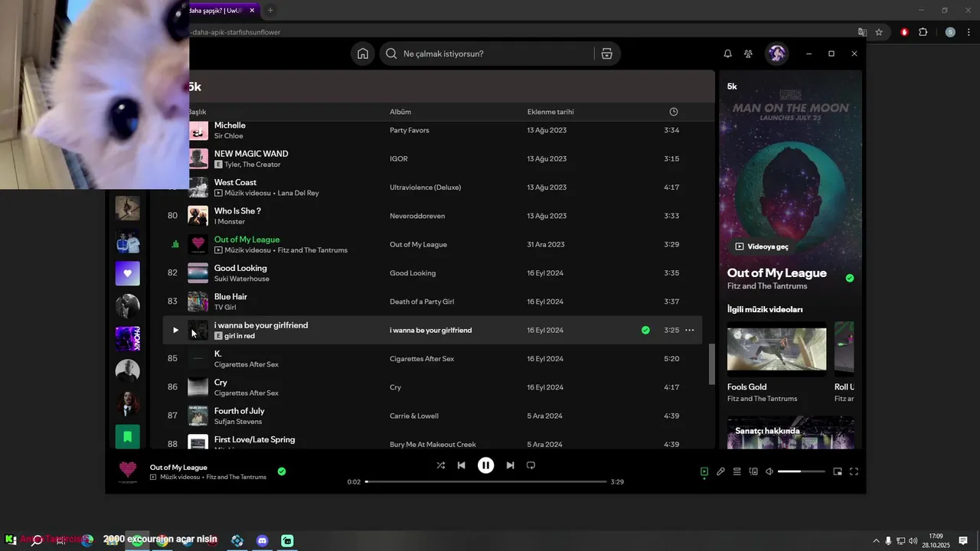
Task: Open browser translate icon
Action: pos(862,32)
